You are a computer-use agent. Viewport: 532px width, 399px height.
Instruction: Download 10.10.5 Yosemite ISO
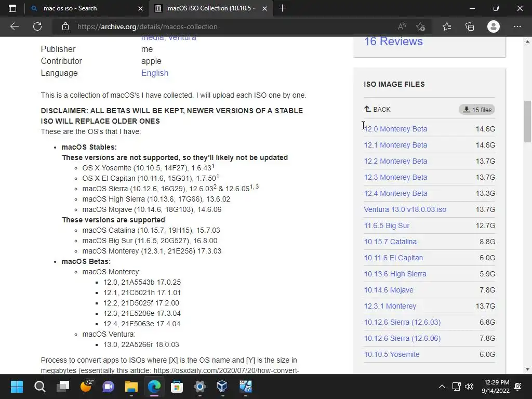392,354
